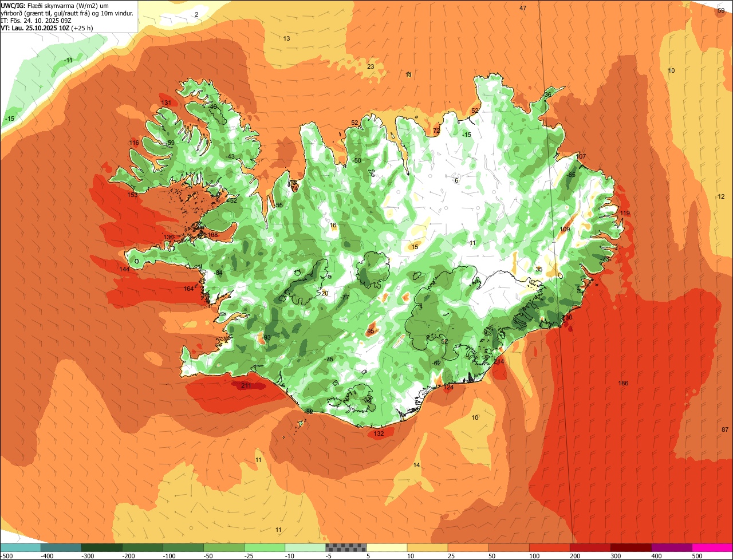733x560 pixels.
Task: Click the 72 value on the north coast
Action: [436, 131]
